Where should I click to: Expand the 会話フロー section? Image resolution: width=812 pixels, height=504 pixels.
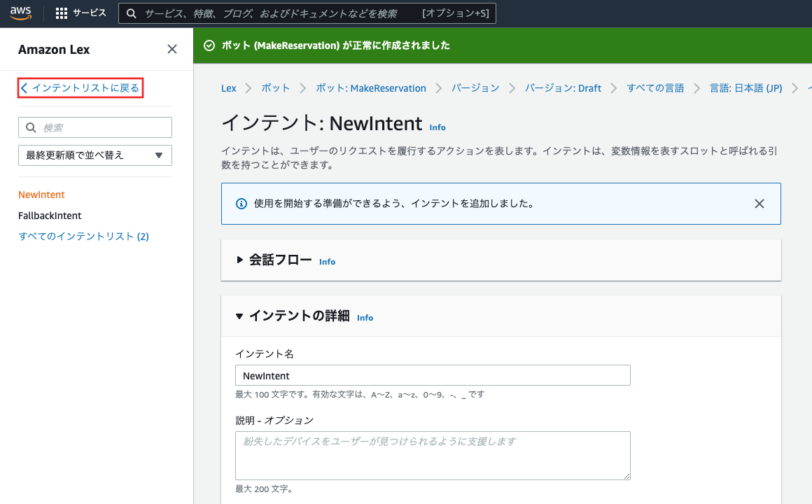(x=239, y=260)
